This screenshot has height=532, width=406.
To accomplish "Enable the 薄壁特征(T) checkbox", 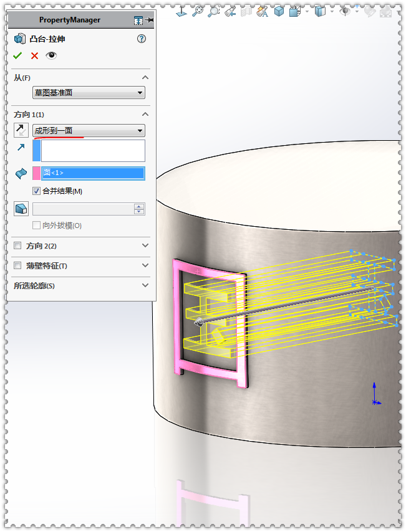I will [17, 265].
